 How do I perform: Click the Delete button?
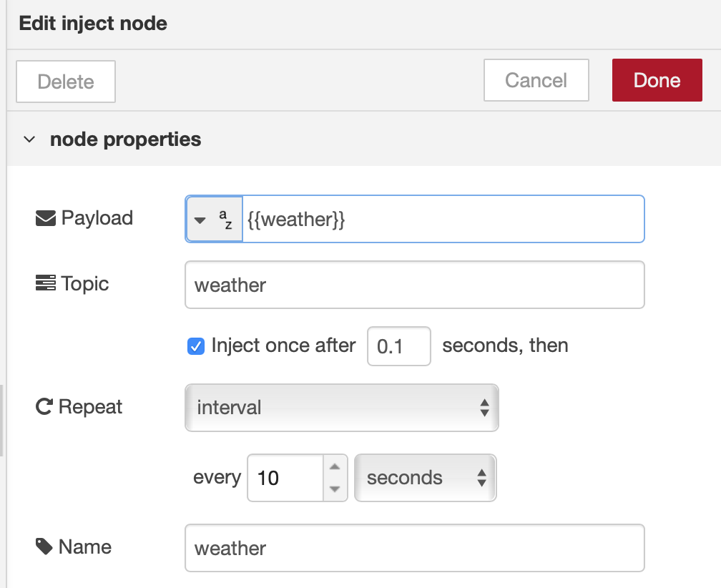pyautogui.click(x=65, y=81)
